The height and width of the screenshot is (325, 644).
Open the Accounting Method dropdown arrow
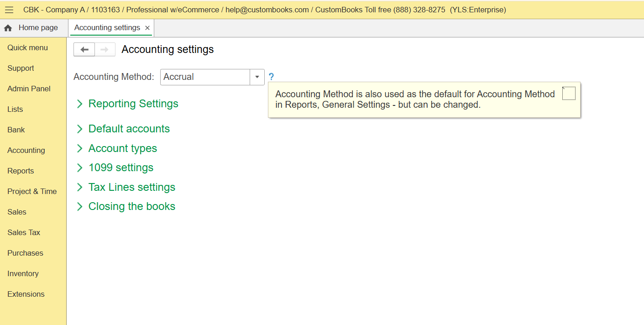click(257, 77)
